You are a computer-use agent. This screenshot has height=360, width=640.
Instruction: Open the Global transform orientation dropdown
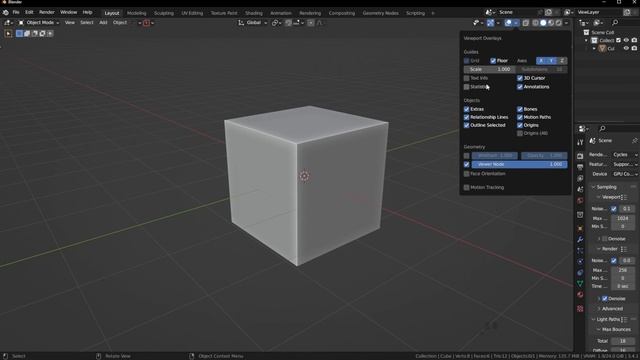(252, 23)
